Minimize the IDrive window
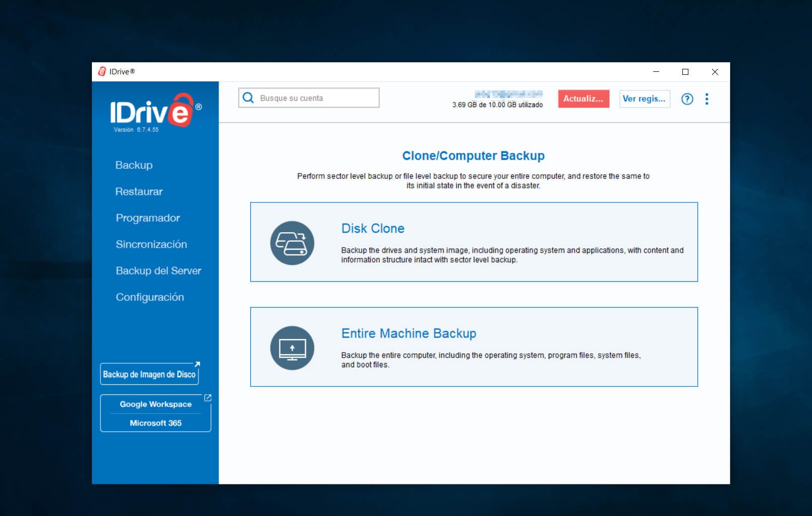The image size is (812, 516). point(656,72)
